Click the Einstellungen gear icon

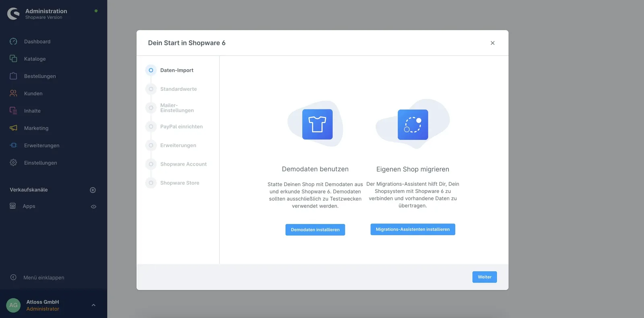(13, 162)
